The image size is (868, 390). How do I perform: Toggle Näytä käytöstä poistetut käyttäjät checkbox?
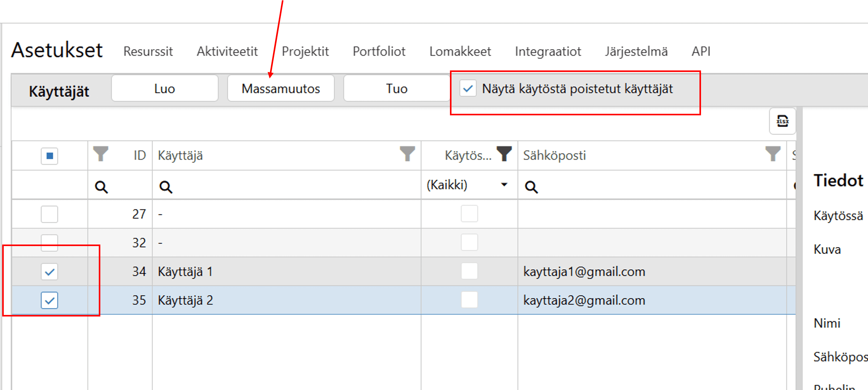pyautogui.click(x=468, y=89)
